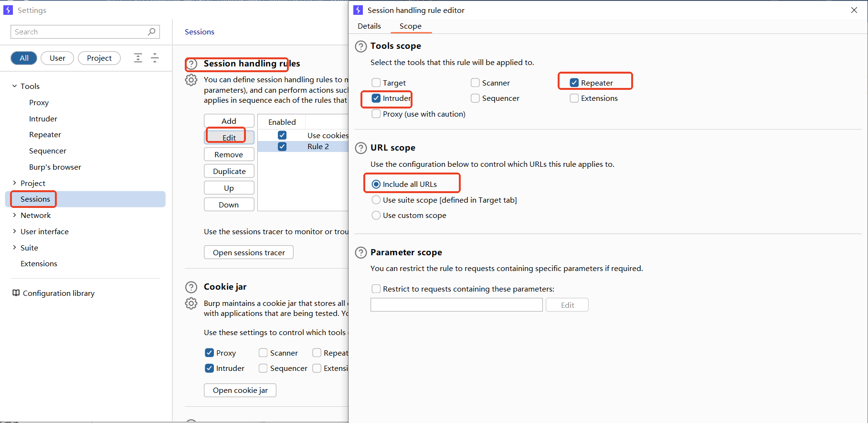Click the Edit rule button
Viewport: 868px width, 423px height.
point(229,138)
